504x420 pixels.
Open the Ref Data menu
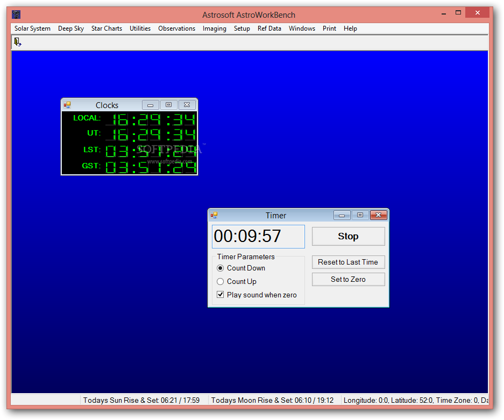pyautogui.click(x=269, y=29)
